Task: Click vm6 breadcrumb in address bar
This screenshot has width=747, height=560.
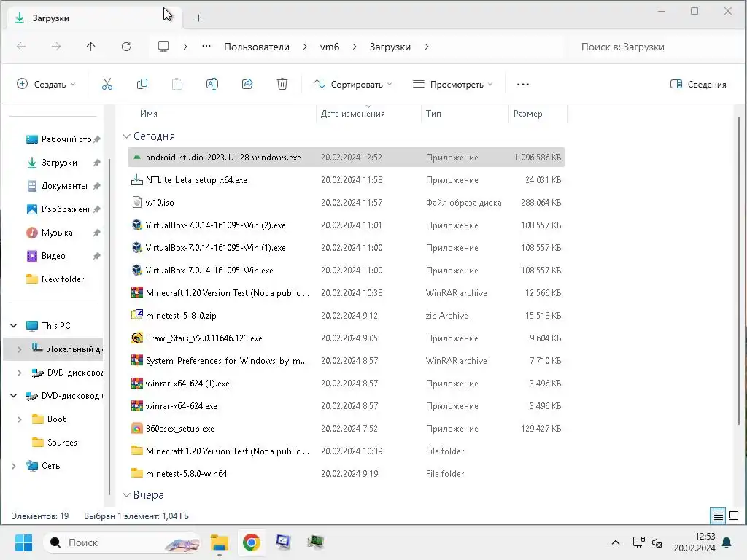Action: point(330,47)
